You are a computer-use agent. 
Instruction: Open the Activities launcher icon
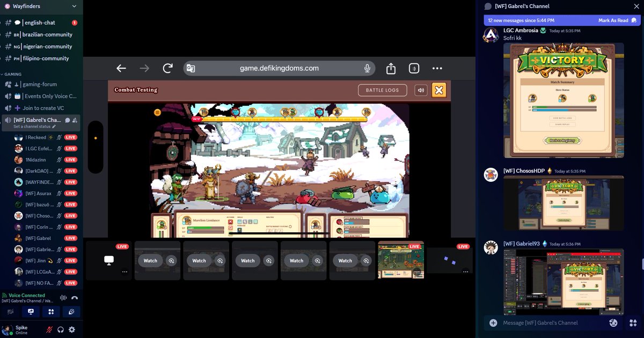coord(51,312)
